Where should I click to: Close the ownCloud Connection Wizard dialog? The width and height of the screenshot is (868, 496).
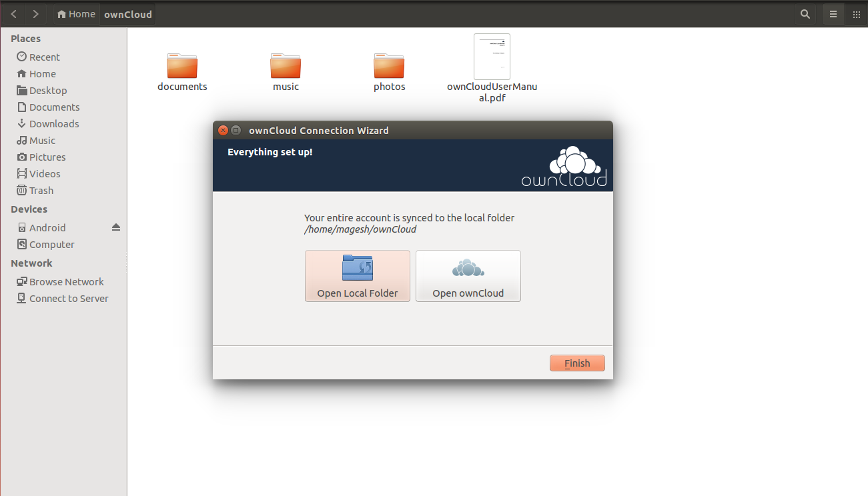(223, 131)
